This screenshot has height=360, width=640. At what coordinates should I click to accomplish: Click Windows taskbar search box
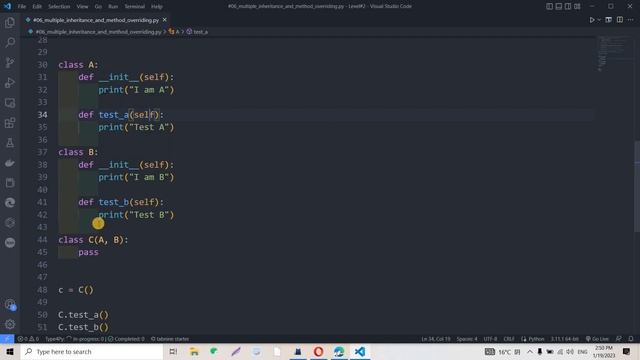[92, 352]
